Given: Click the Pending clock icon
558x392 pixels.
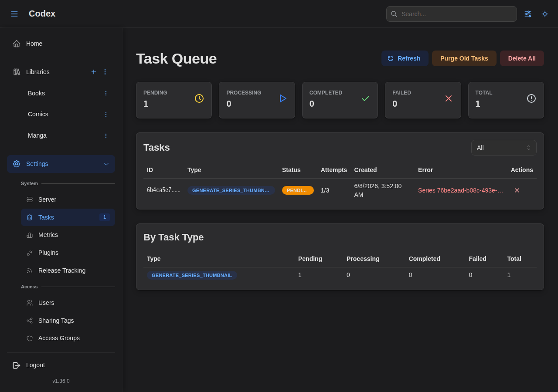Looking at the screenshot, I should (199, 98).
